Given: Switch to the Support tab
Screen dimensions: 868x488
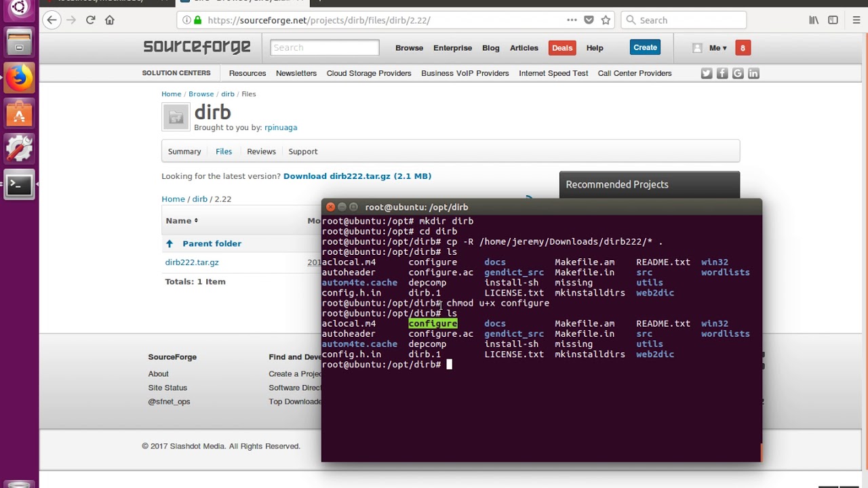Looking at the screenshot, I should click(302, 151).
